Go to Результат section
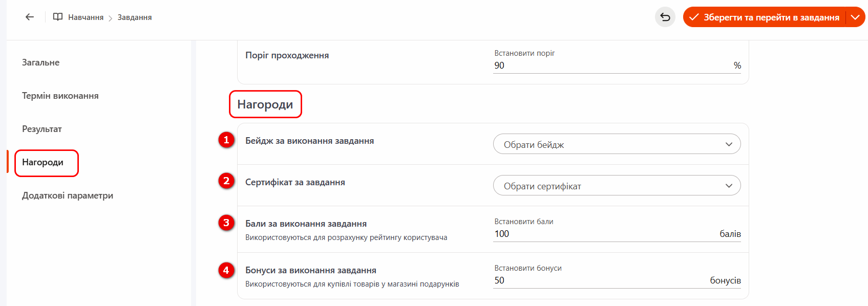Screen dimensions: 868x306 click(42, 129)
